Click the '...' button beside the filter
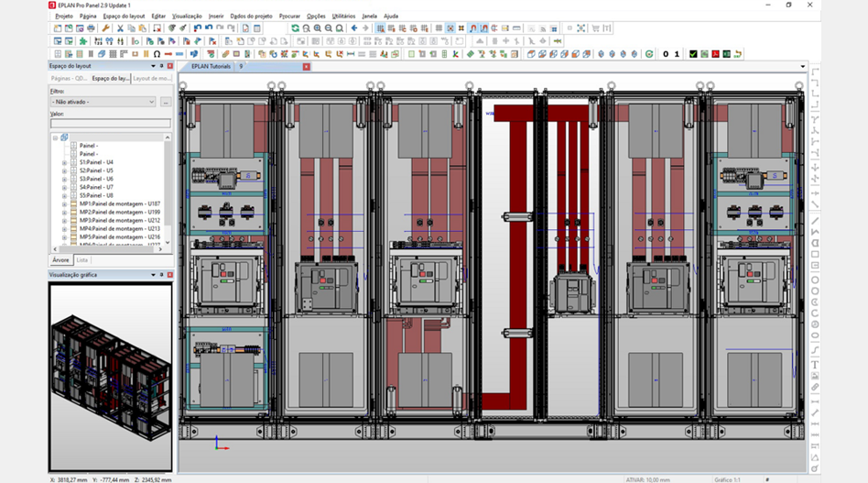The width and height of the screenshot is (868, 483). [x=165, y=102]
